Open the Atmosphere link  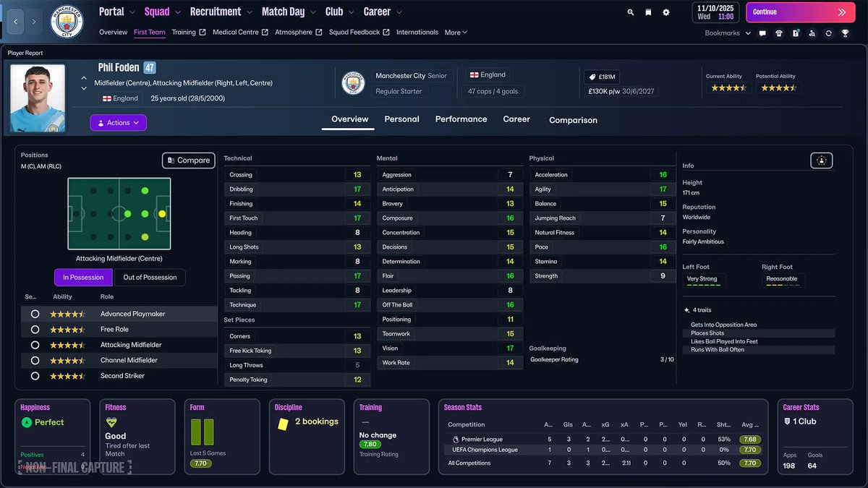pos(299,33)
